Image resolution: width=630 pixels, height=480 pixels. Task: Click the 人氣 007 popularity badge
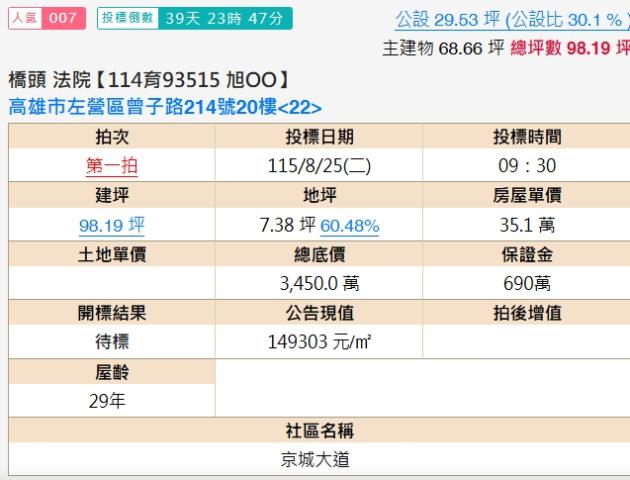pos(47,18)
